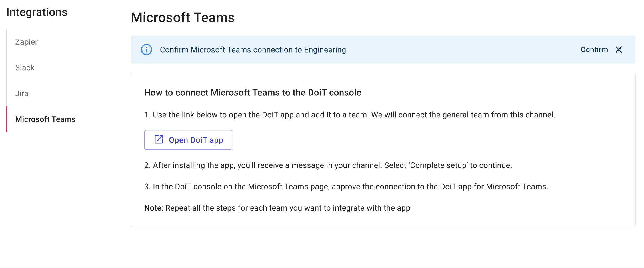Select Zapier in the Integrations sidebar
The image size is (644, 268).
pos(26,42)
